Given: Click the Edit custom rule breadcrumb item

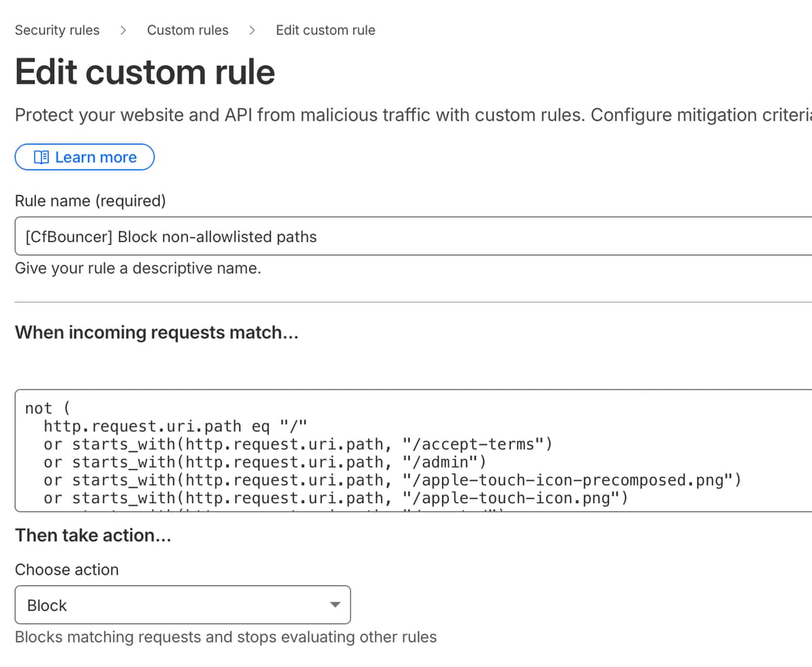Looking at the screenshot, I should [x=325, y=30].
